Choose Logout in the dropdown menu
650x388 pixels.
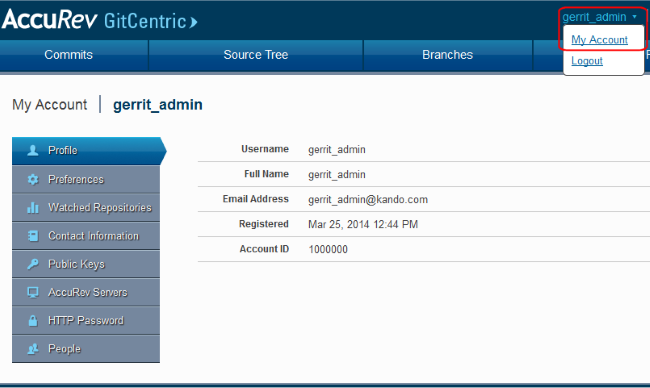click(x=587, y=61)
